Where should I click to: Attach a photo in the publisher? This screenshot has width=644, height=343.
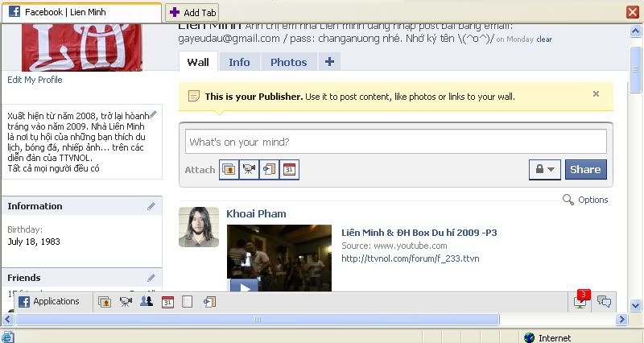click(229, 170)
